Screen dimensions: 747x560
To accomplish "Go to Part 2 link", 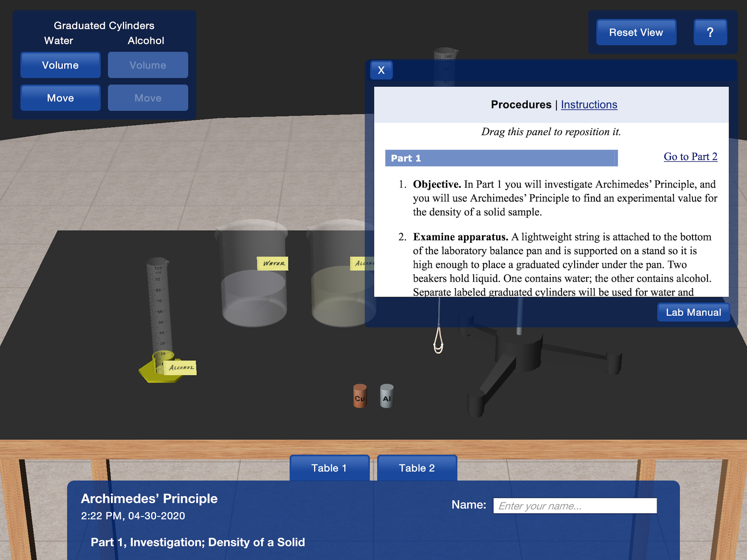I will [x=690, y=157].
